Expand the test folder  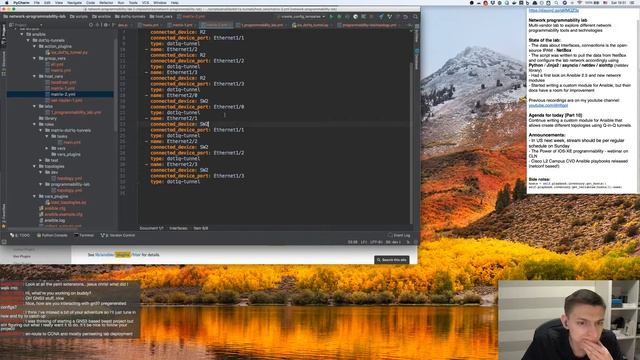coord(40,160)
